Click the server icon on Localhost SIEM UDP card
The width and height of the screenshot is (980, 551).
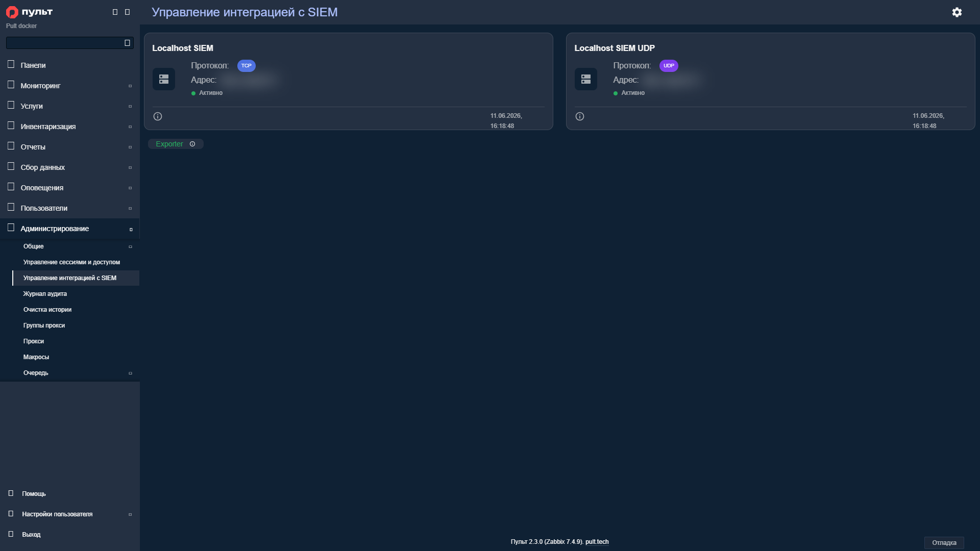pos(585,79)
